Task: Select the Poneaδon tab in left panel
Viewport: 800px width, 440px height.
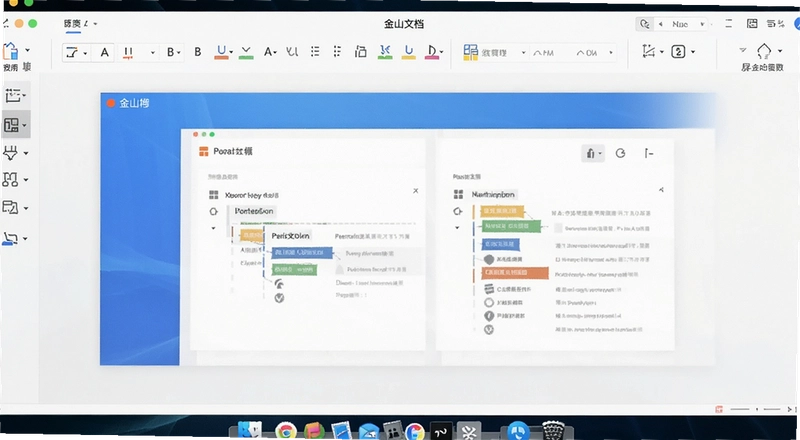Action: [x=254, y=211]
